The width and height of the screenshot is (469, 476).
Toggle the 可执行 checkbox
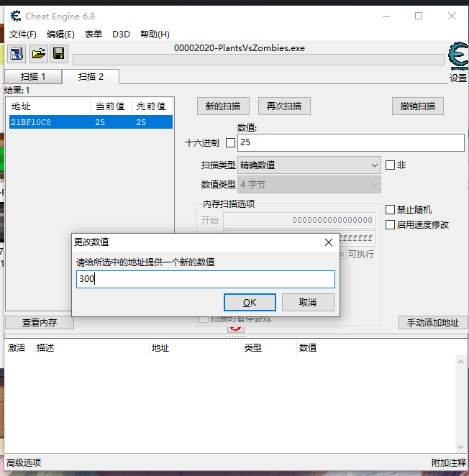[x=342, y=254]
